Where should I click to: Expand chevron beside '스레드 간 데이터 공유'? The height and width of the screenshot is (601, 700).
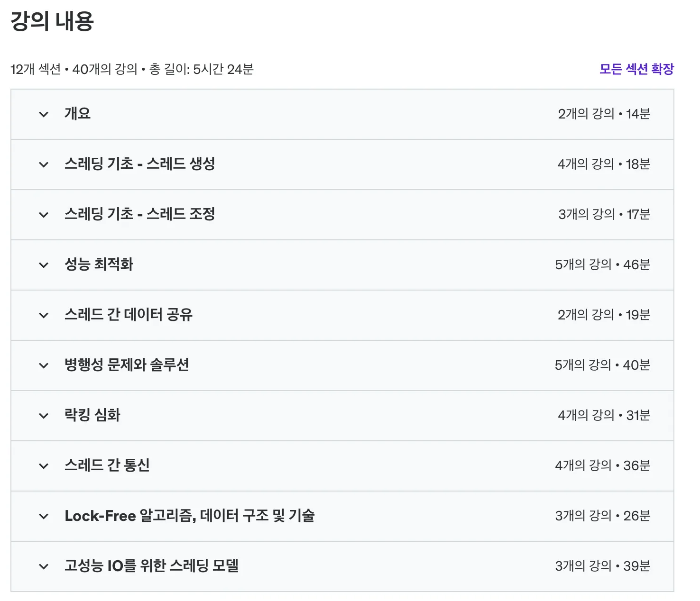tap(44, 315)
